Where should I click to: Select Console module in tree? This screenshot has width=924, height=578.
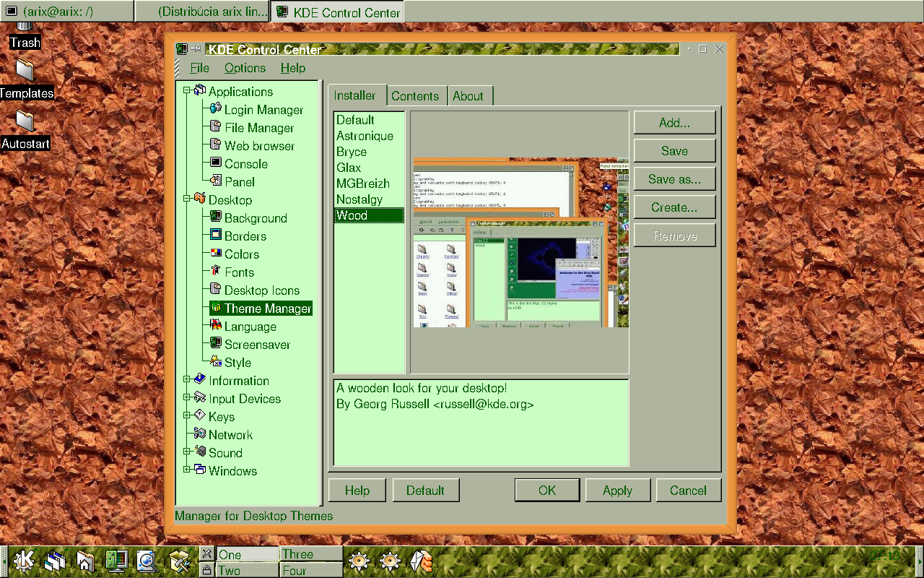pos(238,164)
